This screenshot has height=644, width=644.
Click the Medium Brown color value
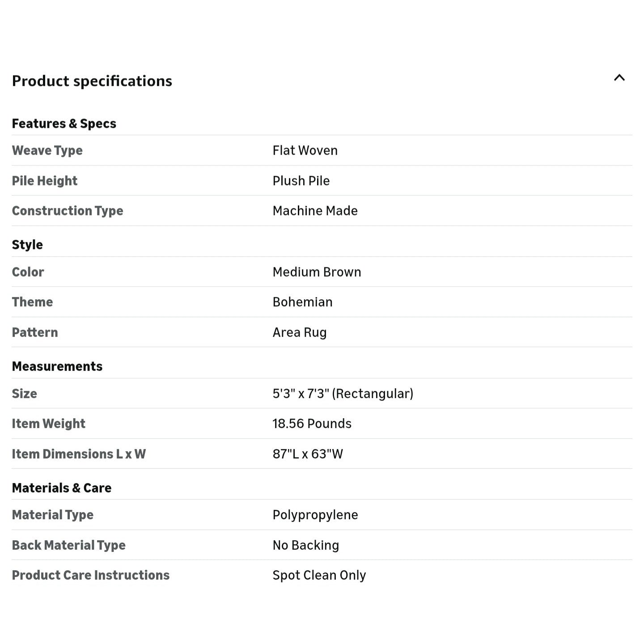317,272
